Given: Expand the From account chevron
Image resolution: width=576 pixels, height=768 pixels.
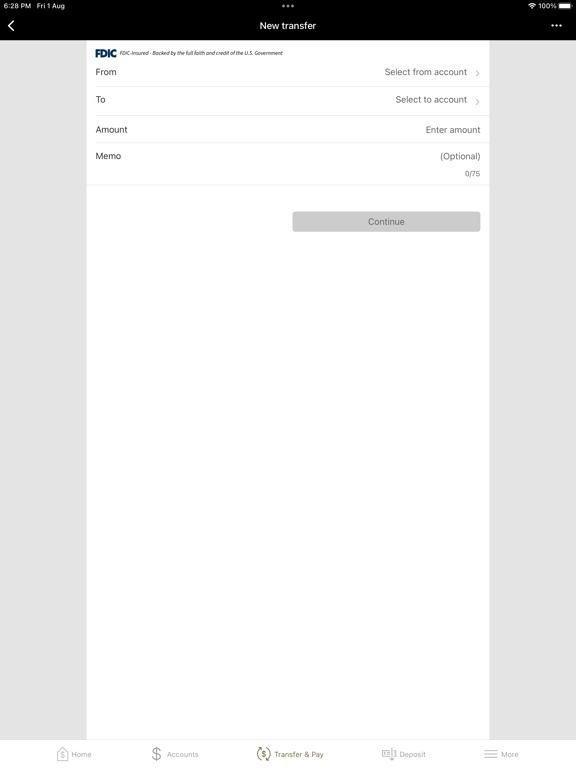Looking at the screenshot, I should click(x=477, y=73).
